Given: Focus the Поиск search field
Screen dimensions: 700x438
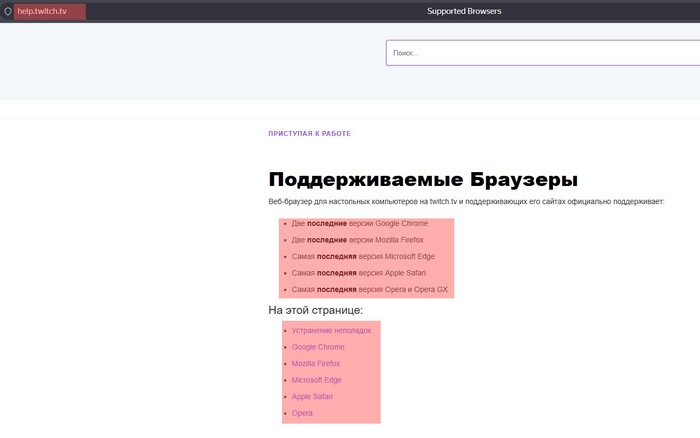Looking at the screenshot, I should (x=540, y=53).
